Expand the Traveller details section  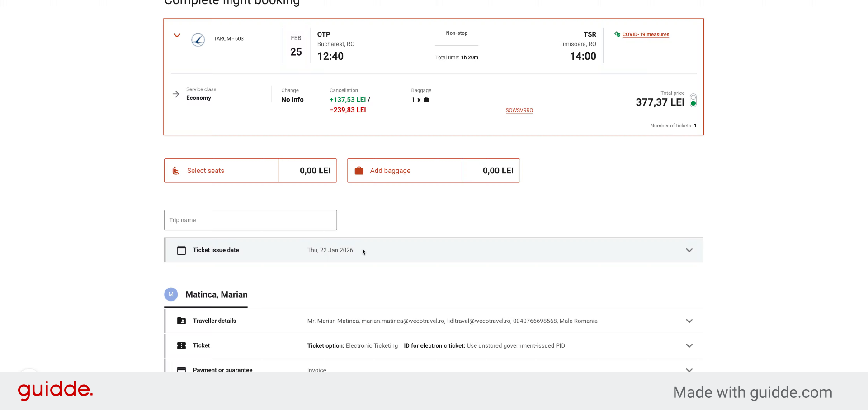point(689,321)
